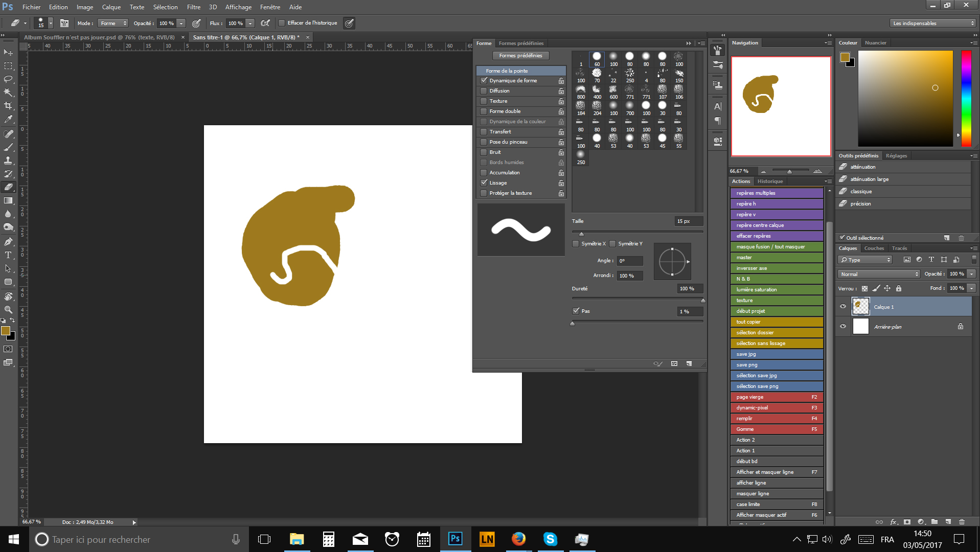980x552 pixels.
Task: Open Firefox from the taskbar
Action: click(x=518, y=539)
